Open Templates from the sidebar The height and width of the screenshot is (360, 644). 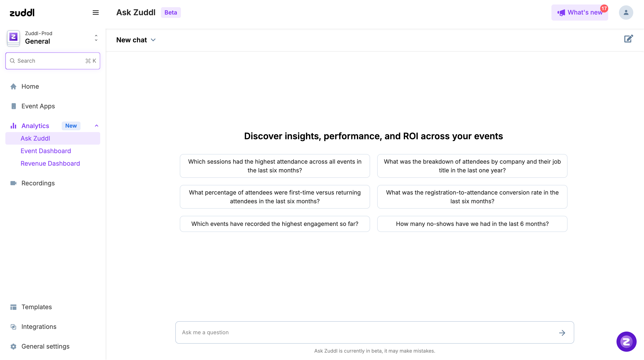tap(36, 307)
